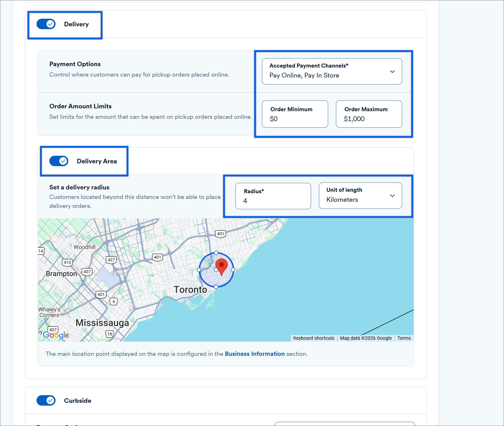Click the highway 18 shield on map
This screenshot has height=426, width=504.
coord(110,334)
